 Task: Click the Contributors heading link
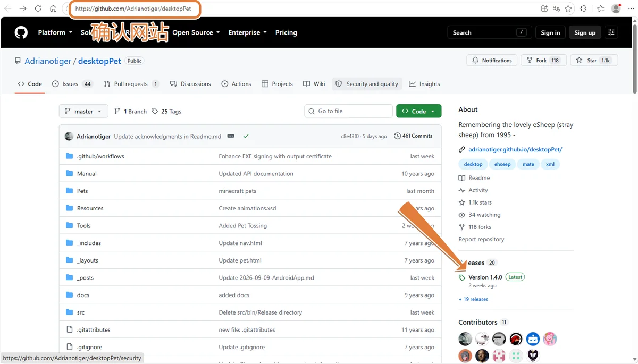pyautogui.click(x=478, y=322)
